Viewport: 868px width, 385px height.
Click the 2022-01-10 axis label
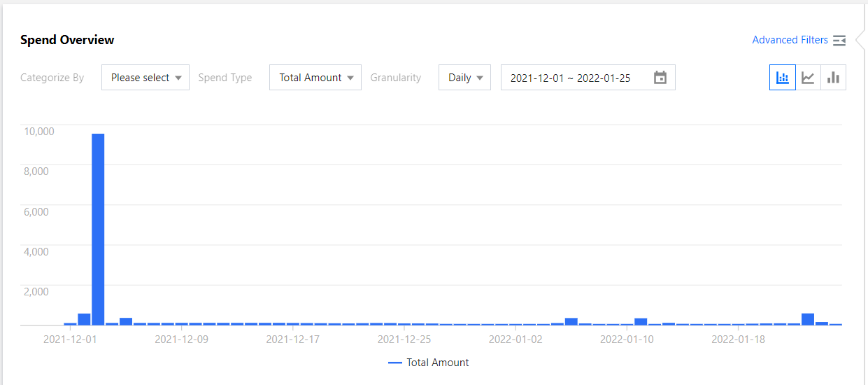[x=627, y=339]
